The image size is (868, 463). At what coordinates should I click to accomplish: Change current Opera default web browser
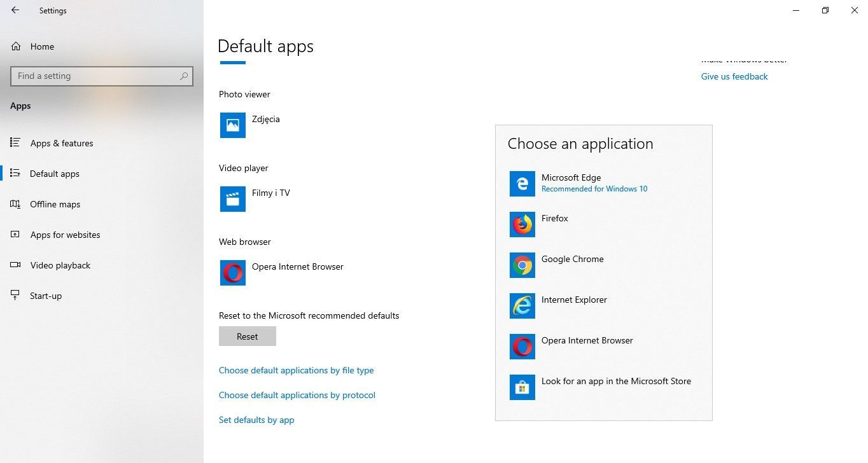(233, 273)
